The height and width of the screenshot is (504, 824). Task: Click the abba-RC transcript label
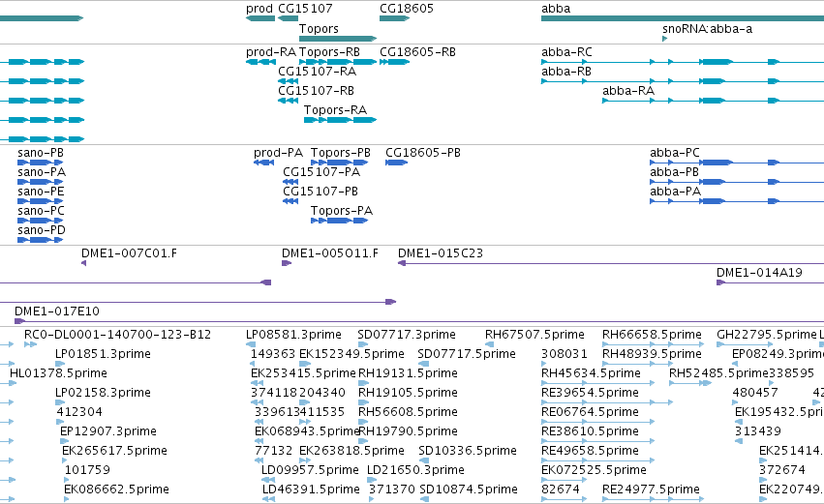tap(566, 52)
